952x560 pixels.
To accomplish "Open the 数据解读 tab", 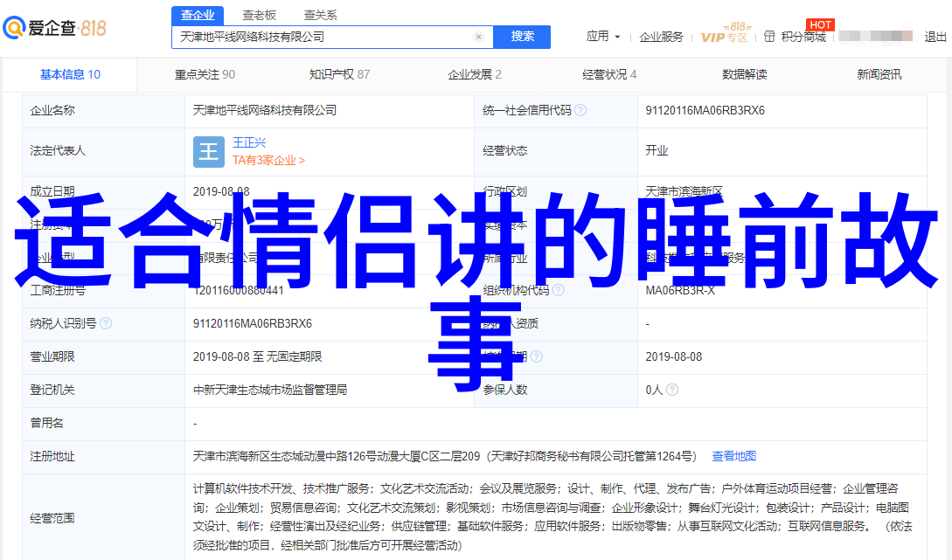I will pyautogui.click(x=744, y=74).
